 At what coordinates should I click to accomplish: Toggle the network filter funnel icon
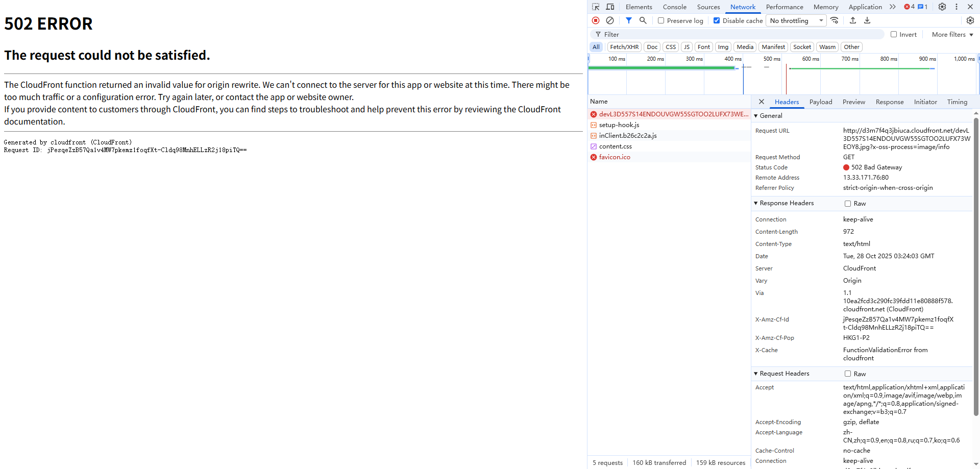629,20
